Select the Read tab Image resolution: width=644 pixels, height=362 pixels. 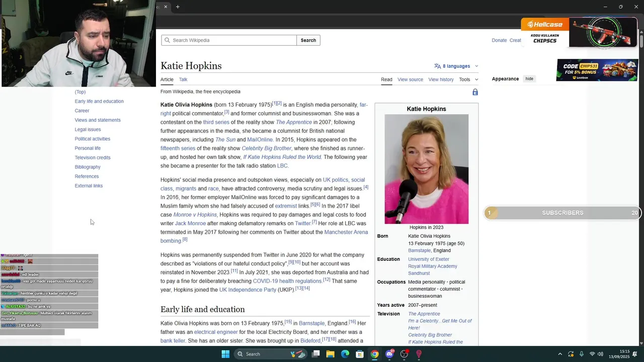point(386,79)
